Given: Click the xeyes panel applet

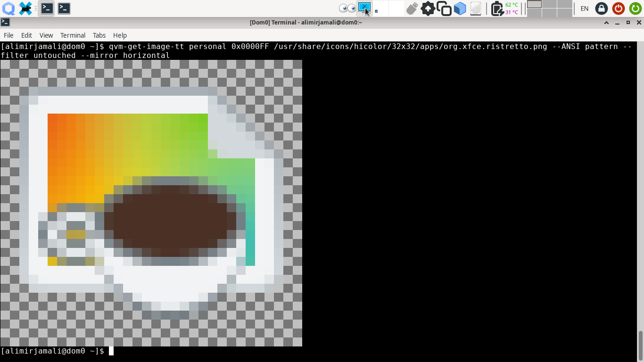Looking at the screenshot, I should (347, 8).
